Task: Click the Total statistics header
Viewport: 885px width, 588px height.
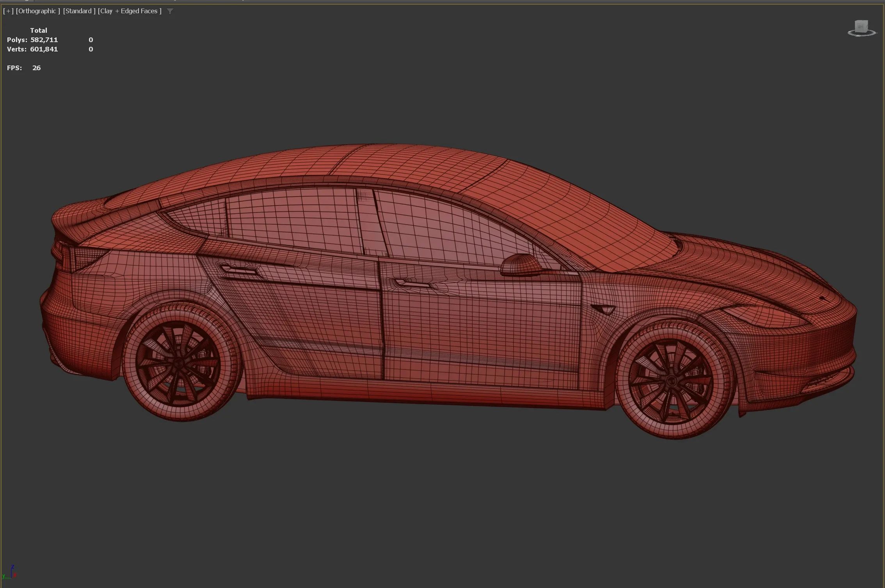Action: (39, 30)
